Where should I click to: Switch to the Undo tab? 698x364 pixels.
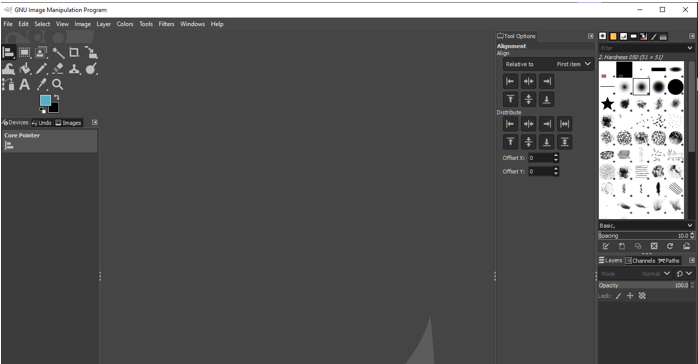[41, 123]
